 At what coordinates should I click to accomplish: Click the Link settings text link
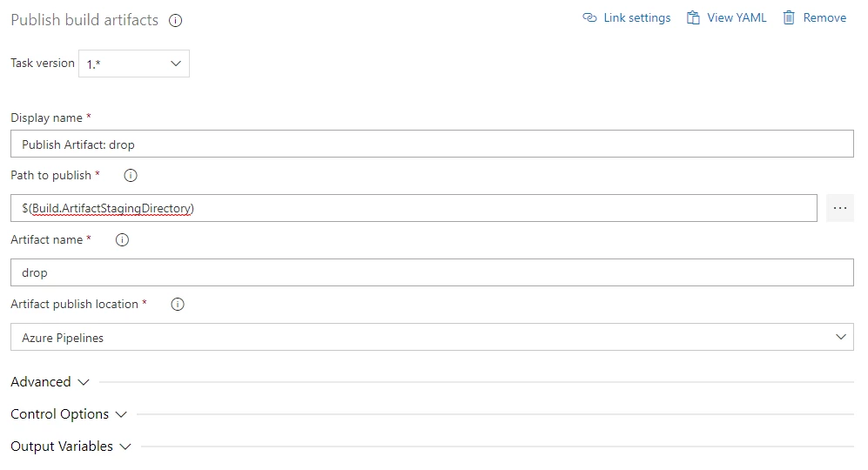click(x=636, y=17)
